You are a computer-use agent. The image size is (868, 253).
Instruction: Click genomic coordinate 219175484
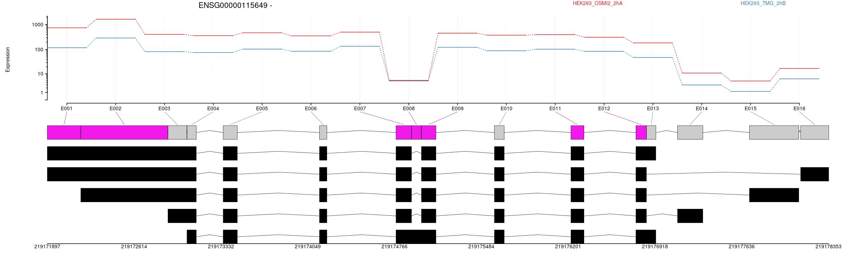coord(481,247)
